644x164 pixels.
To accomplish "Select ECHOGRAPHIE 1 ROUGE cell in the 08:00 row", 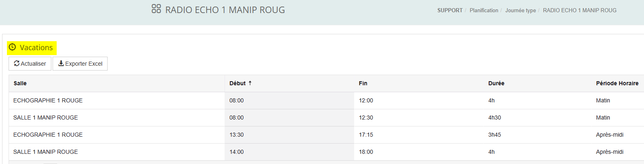I will coord(48,100).
